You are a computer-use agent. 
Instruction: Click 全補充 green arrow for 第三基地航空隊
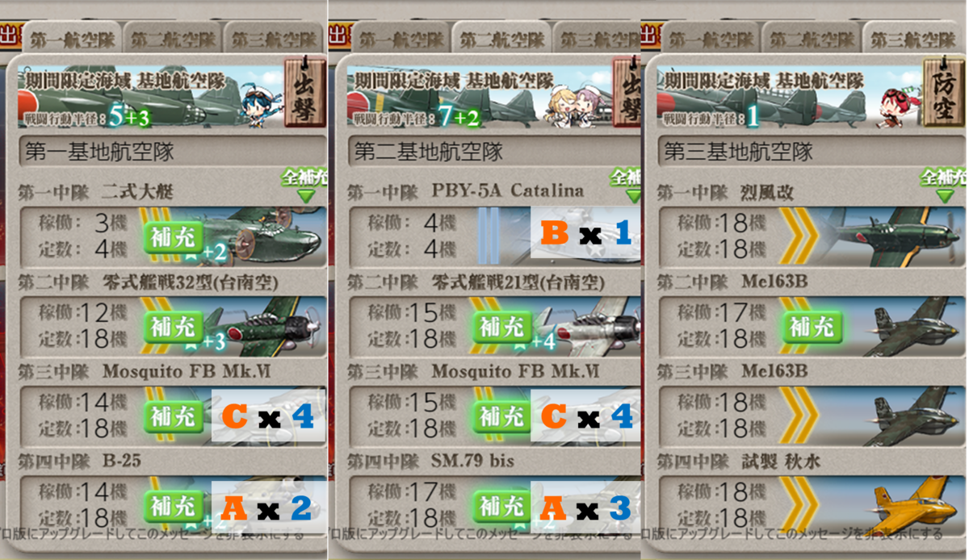[943, 186]
